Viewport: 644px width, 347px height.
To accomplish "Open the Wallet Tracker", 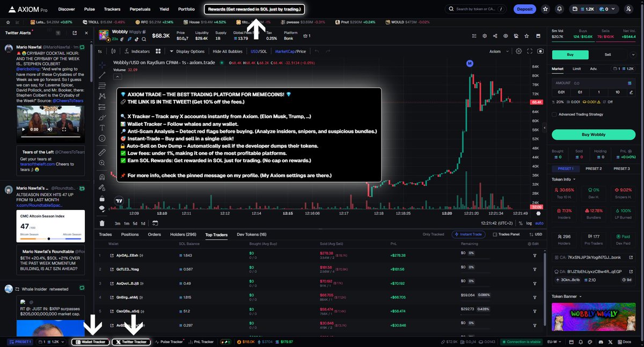I will 91,342.
